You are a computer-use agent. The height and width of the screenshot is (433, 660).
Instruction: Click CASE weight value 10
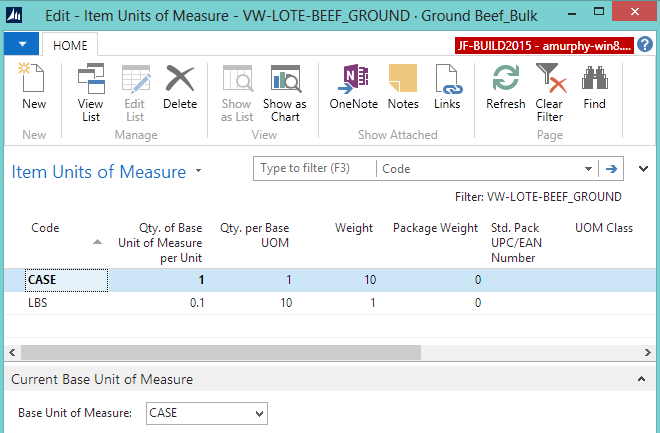(x=370, y=280)
